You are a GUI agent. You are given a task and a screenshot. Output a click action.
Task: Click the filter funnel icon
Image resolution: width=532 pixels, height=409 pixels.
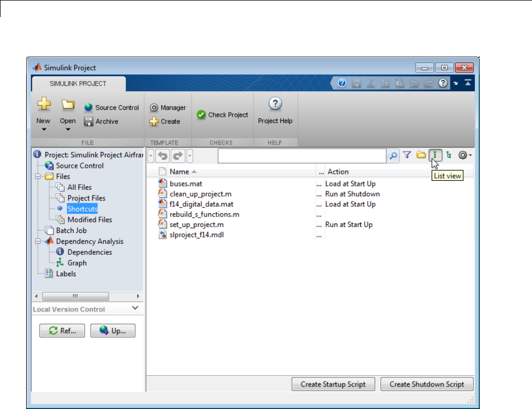pyautogui.click(x=407, y=155)
